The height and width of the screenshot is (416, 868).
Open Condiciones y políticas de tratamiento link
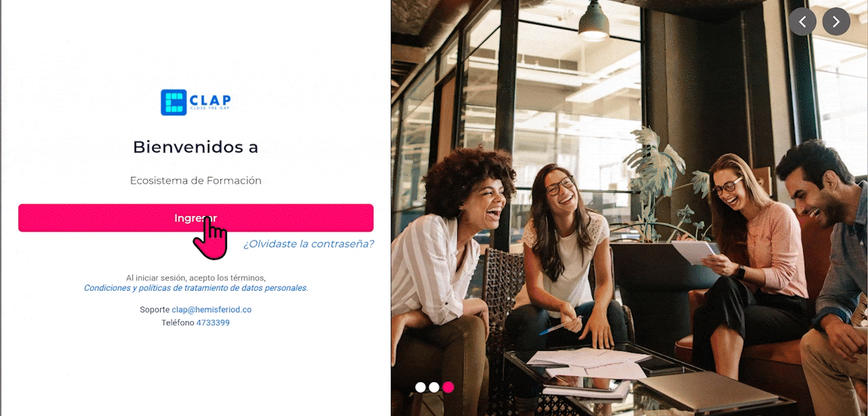(196, 288)
